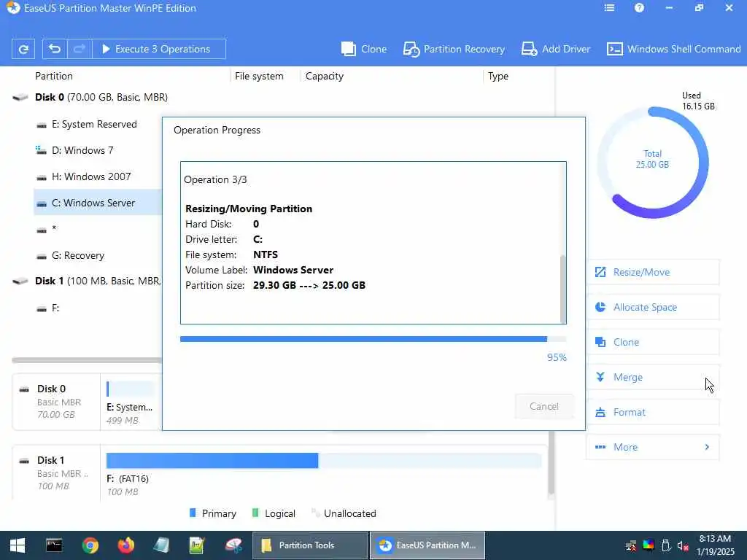The width and height of the screenshot is (747, 560).
Task: Click the Merge arrows icon
Action: [x=600, y=377]
